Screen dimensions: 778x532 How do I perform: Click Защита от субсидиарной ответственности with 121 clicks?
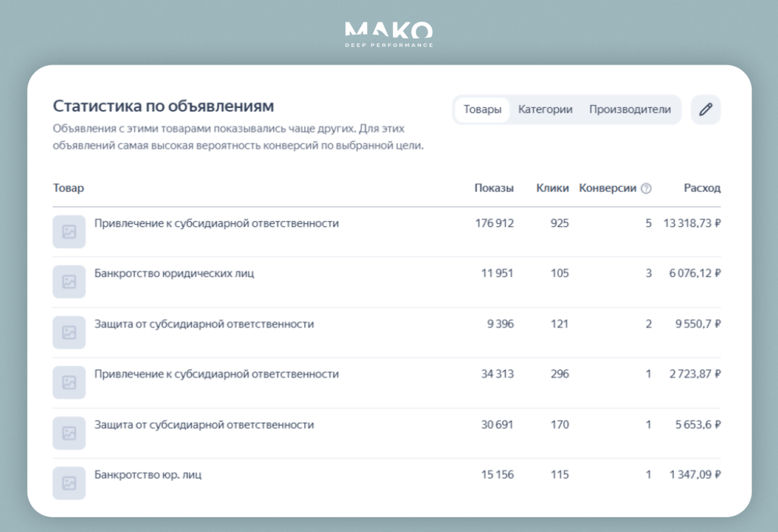click(204, 324)
